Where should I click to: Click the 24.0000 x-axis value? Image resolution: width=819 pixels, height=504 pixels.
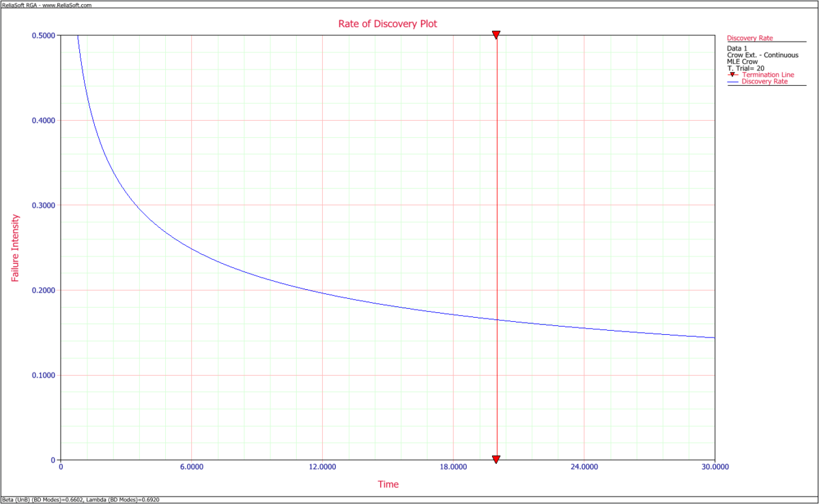click(584, 467)
